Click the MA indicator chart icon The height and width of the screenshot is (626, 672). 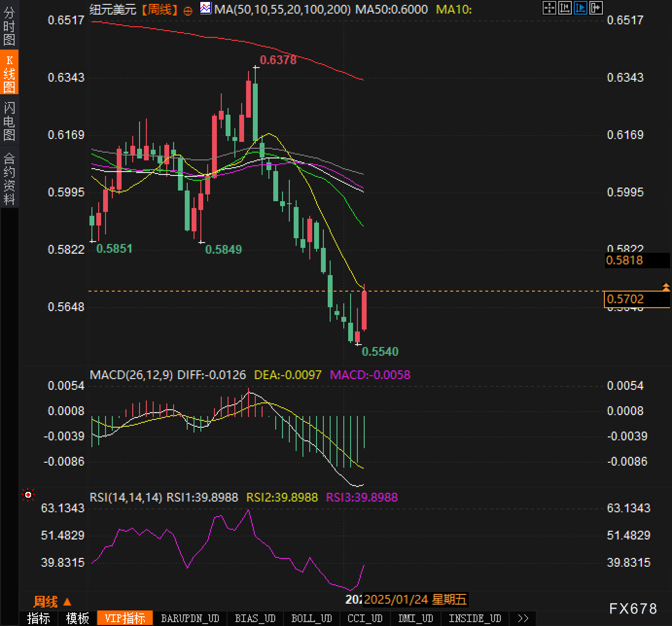coord(206,8)
